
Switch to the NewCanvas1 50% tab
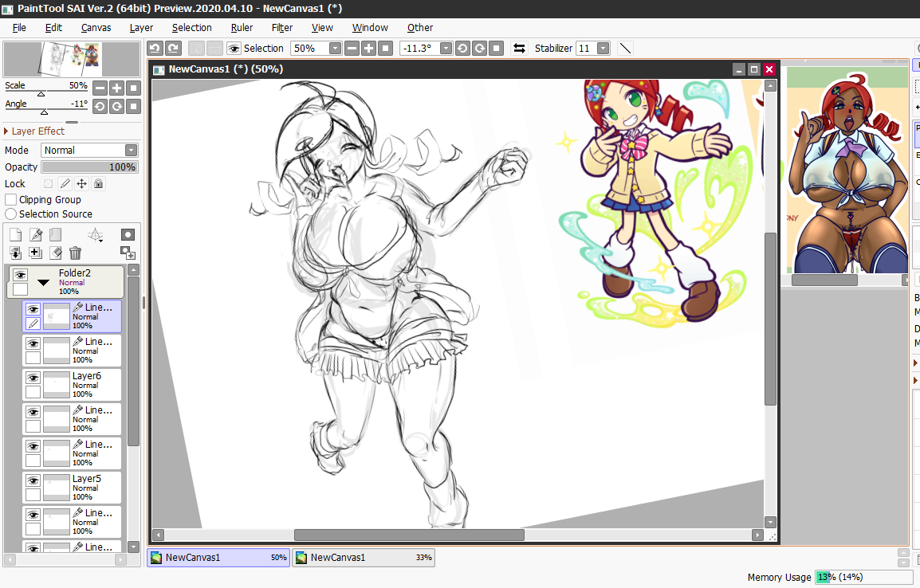coord(218,558)
